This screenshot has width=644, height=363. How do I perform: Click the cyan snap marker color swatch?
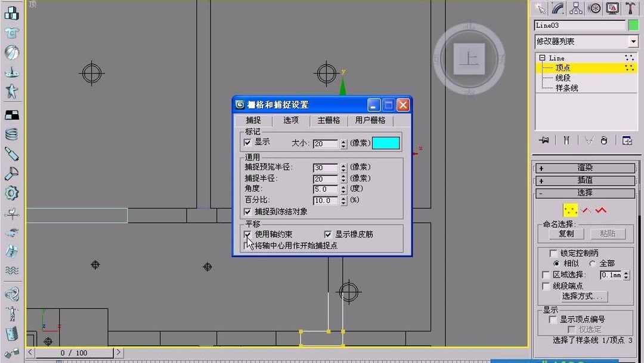(386, 143)
